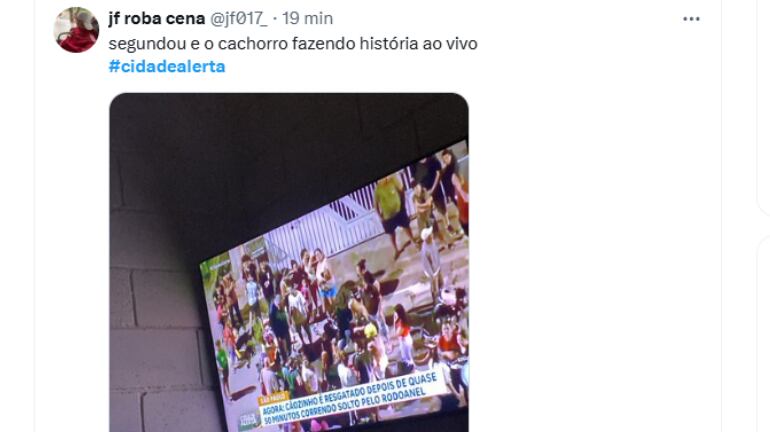Click the word história in the tweet
The image size is (770, 432).
pyautogui.click(x=389, y=44)
